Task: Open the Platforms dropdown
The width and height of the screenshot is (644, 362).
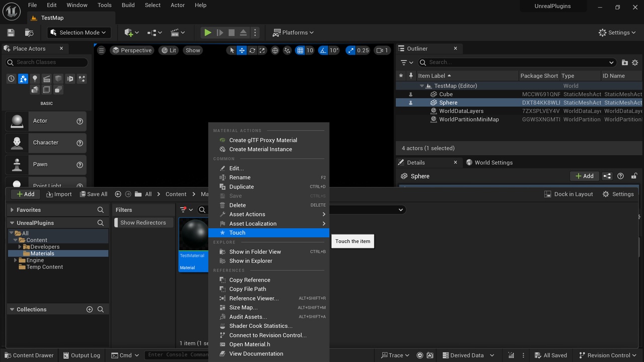Action: click(x=293, y=33)
